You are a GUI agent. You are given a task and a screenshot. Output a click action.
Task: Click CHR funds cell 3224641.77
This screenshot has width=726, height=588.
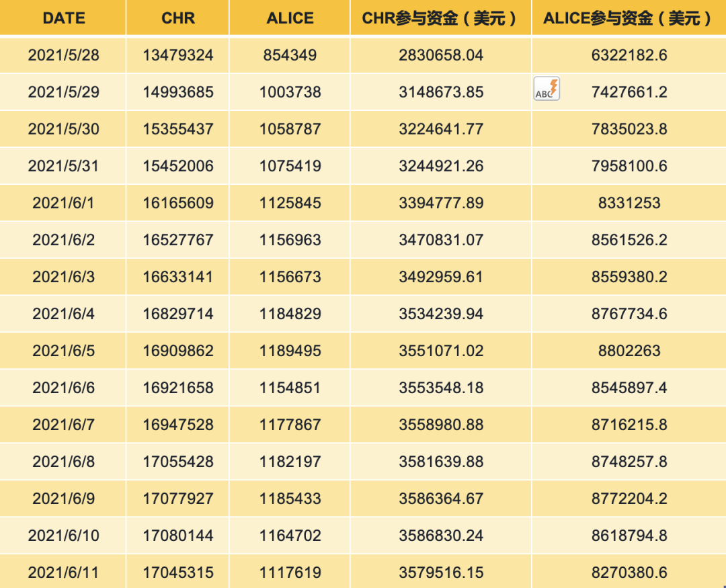[x=441, y=129]
